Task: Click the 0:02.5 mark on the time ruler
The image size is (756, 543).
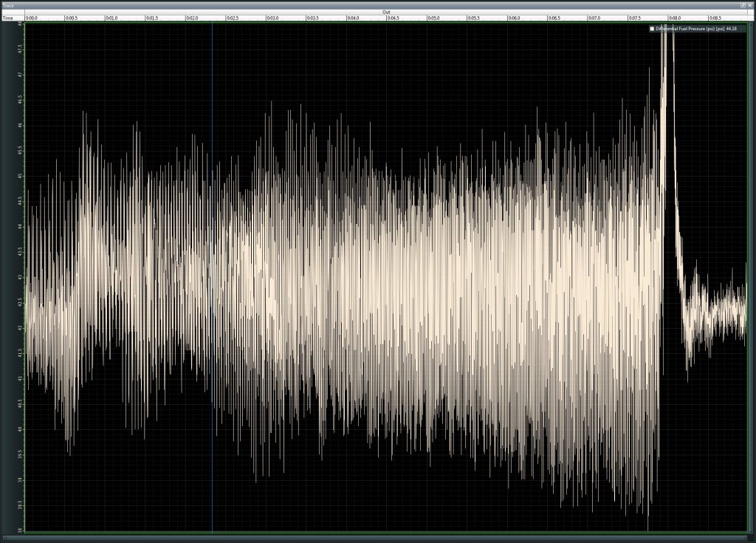Action: 232,18
